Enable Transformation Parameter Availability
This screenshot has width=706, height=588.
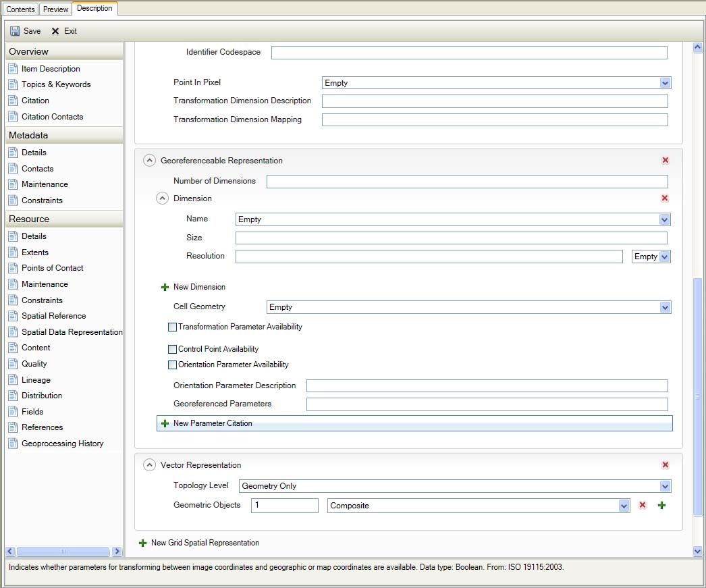tap(172, 327)
